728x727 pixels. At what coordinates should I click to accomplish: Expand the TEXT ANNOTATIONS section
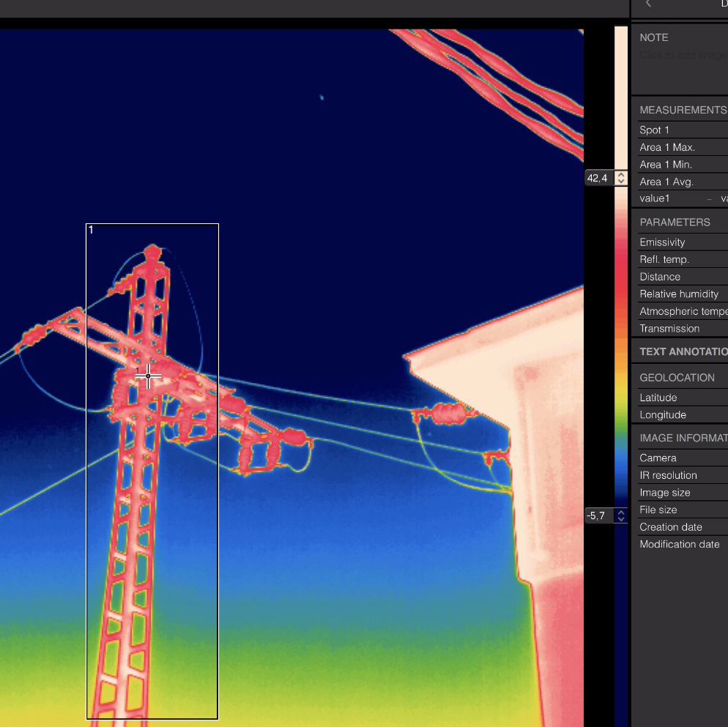681,351
